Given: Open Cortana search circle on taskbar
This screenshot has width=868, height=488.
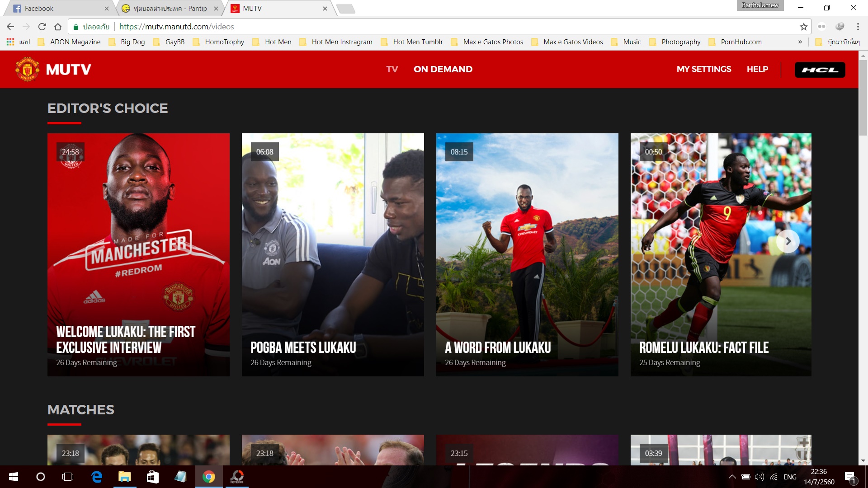Looking at the screenshot, I should click(41, 477).
